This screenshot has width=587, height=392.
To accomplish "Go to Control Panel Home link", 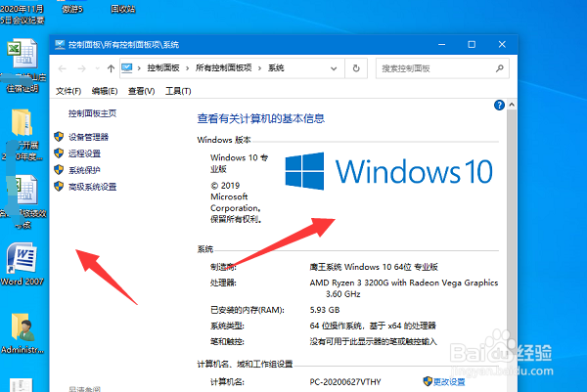I will tap(92, 113).
